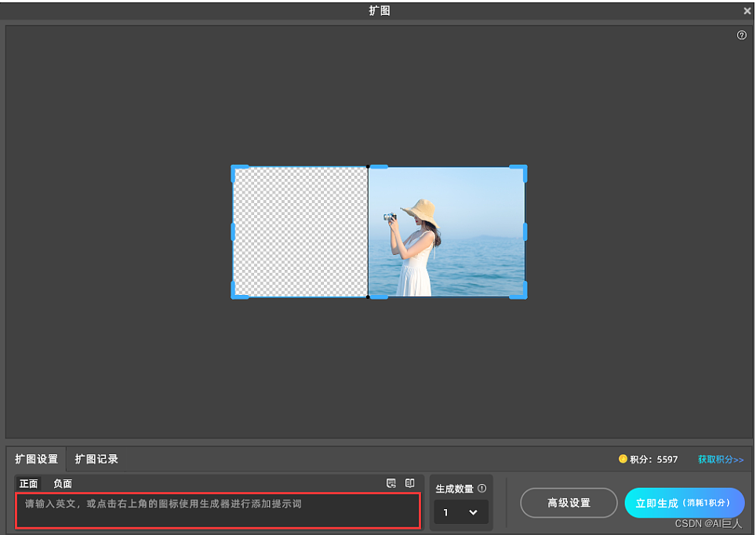The image size is (756, 535).
Task: Select the 扩图设置 tab
Action: [x=35, y=459]
